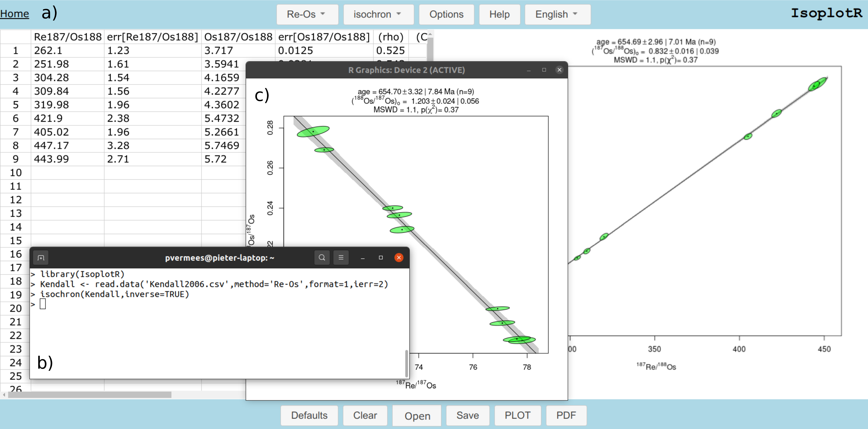Open the Re-Os chronometer dropdown
Image resolution: width=868 pixels, height=429 pixels.
(x=307, y=14)
